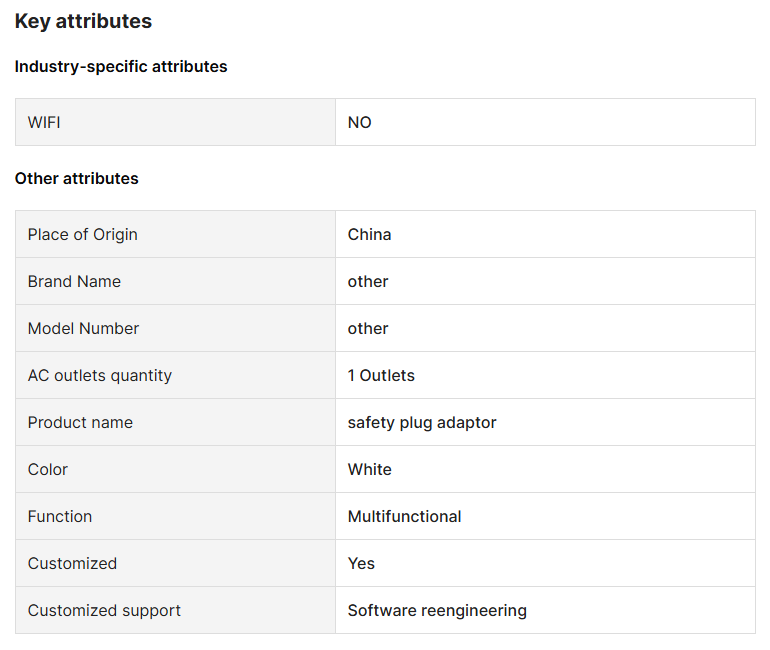Click the Brand Name label
Image resolution: width=770 pixels, height=650 pixels.
[x=74, y=281]
